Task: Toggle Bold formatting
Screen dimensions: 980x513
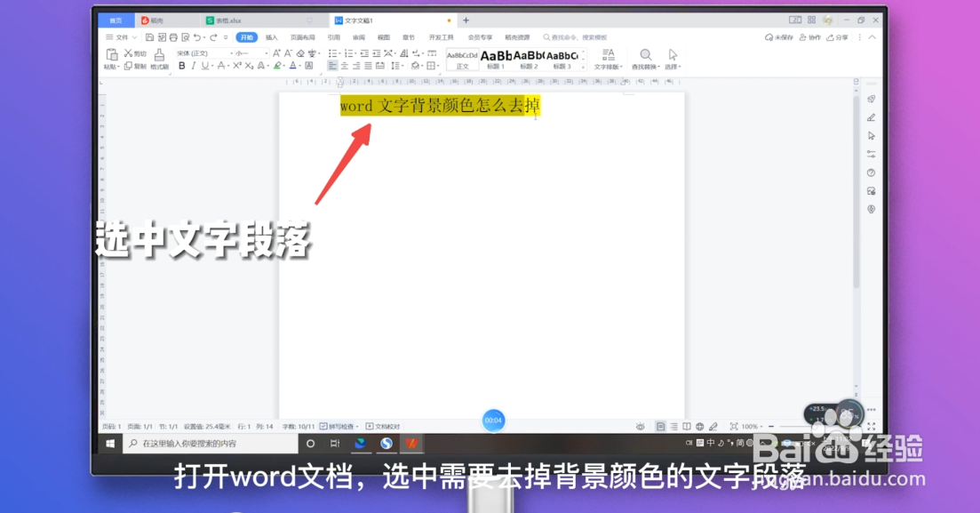Action: point(182,66)
